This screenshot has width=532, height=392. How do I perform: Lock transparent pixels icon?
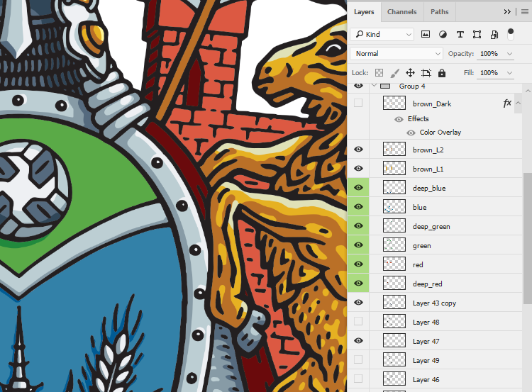pyautogui.click(x=379, y=73)
